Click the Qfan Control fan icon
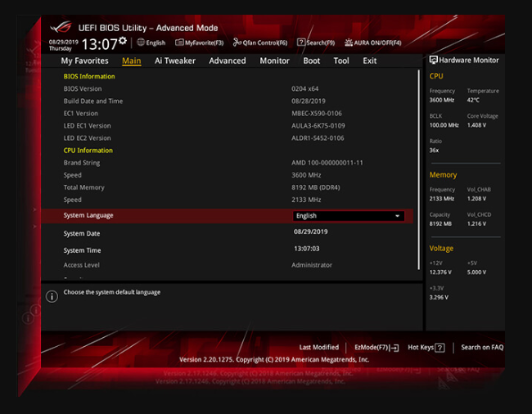The width and height of the screenshot is (532, 414). 237,43
